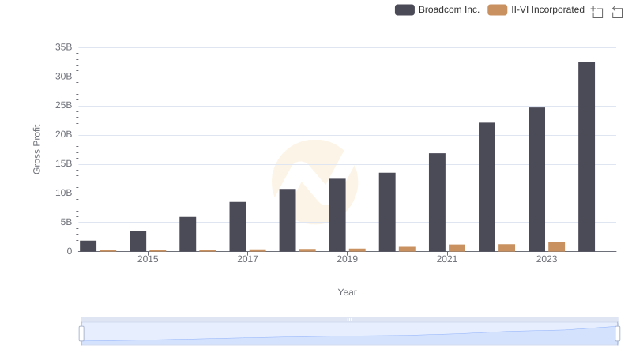Click the 2023 x-axis label
632x364 pixels.
coord(547,259)
